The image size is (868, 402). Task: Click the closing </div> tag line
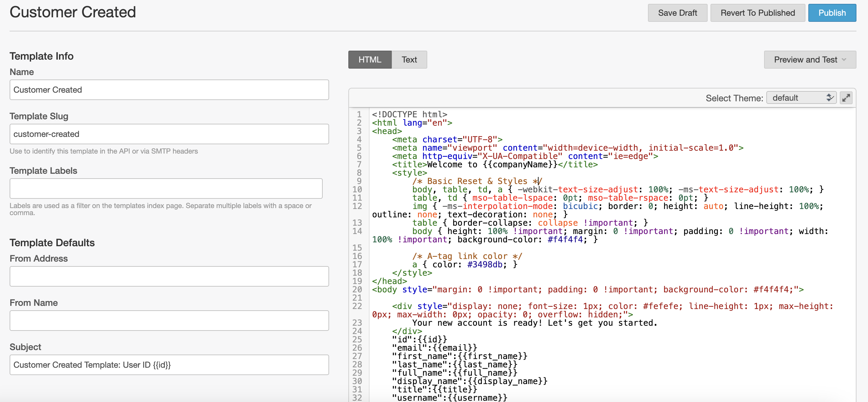click(407, 331)
